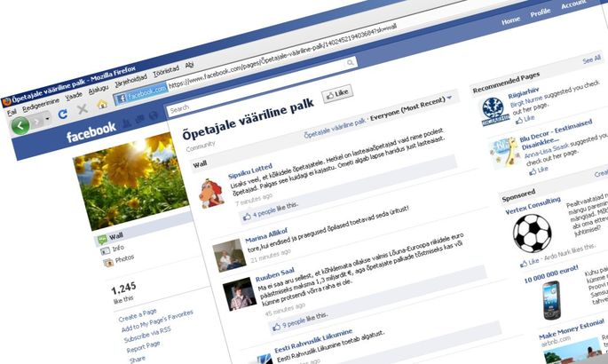Click Add to My Page's Favorites link
This screenshot has width=608, height=364.
click(157, 320)
